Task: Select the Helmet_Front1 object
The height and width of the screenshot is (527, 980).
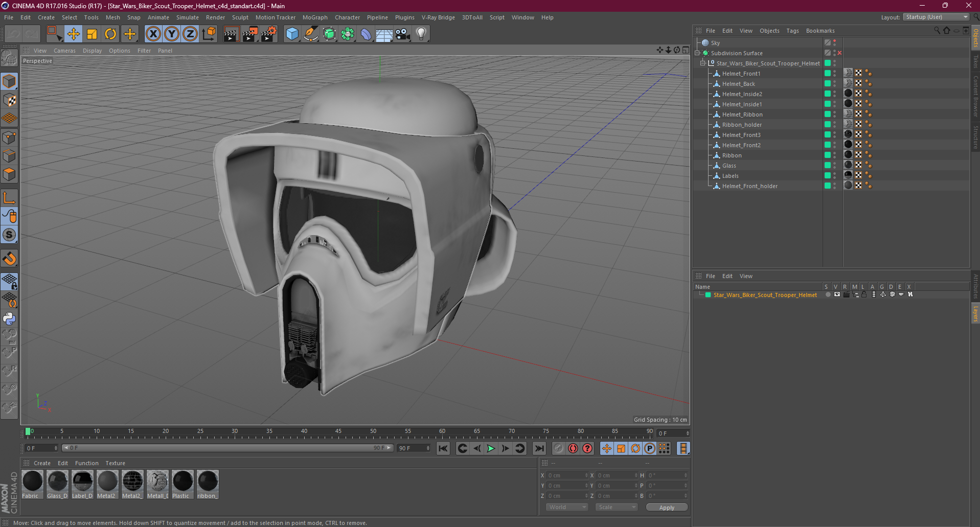Action: 741,74
